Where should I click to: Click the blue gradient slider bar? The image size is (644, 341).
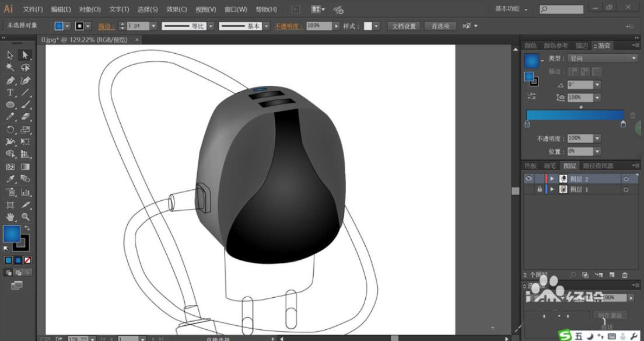click(x=575, y=115)
